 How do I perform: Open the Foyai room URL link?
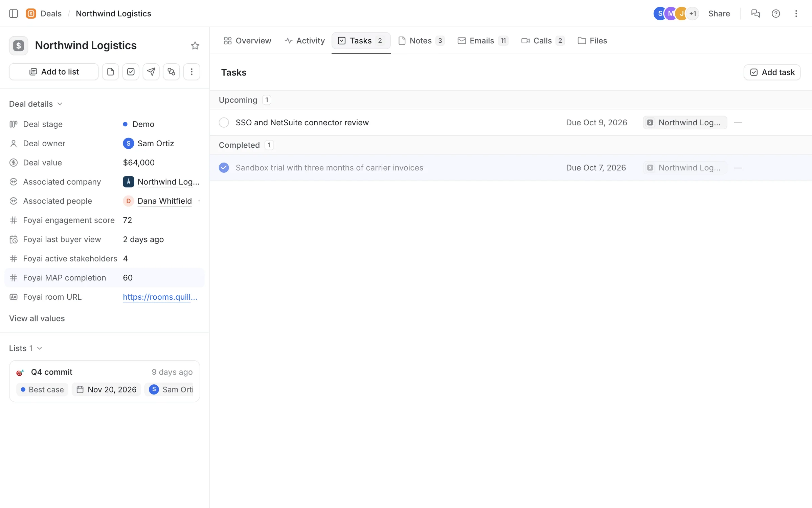coord(160,297)
